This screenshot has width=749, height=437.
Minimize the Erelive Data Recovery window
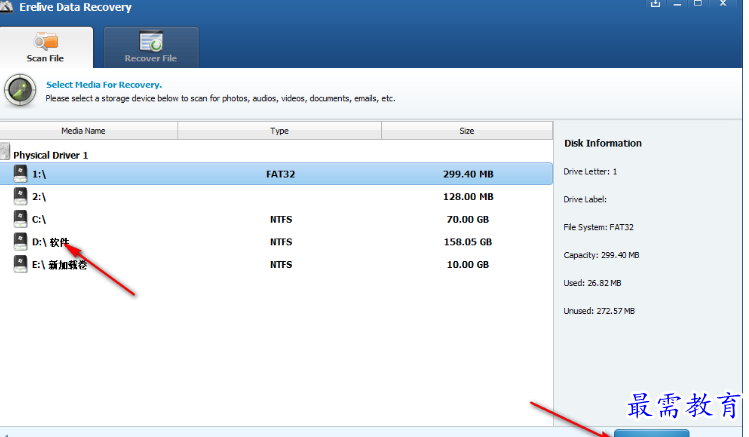tap(677, 4)
